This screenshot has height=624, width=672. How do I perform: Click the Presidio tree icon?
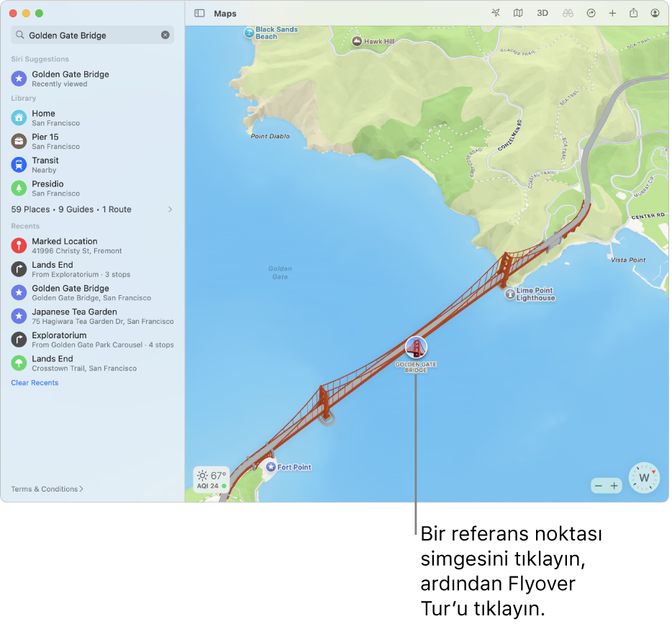tap(19, 188)
